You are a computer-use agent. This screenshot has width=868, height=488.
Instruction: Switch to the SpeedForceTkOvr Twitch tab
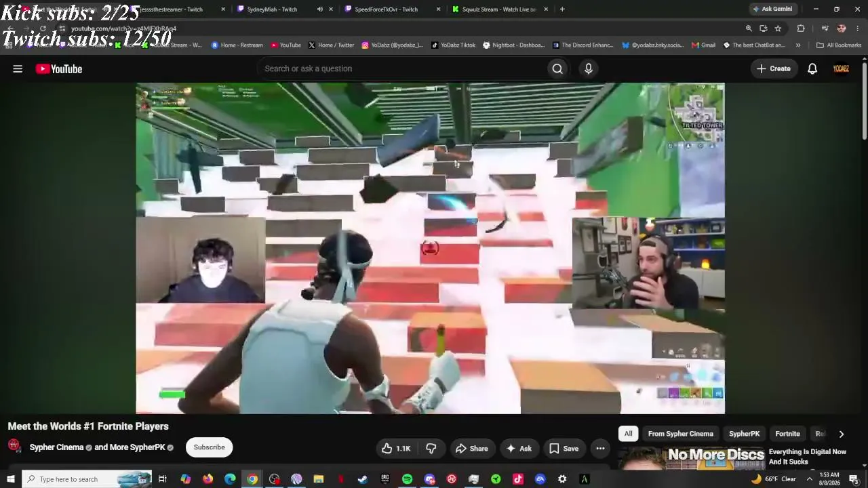386,9
